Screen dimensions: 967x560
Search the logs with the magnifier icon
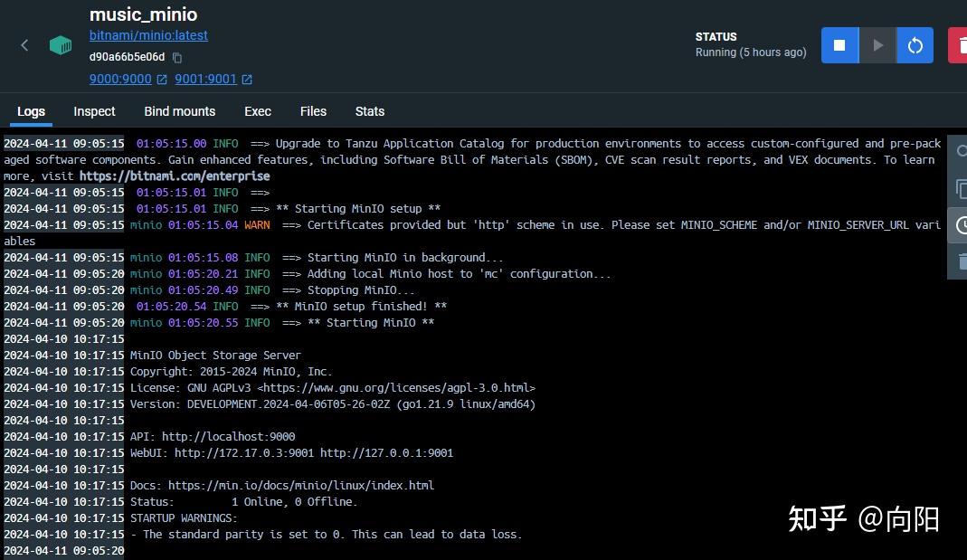pyautogui.click(x=961, y=152)
